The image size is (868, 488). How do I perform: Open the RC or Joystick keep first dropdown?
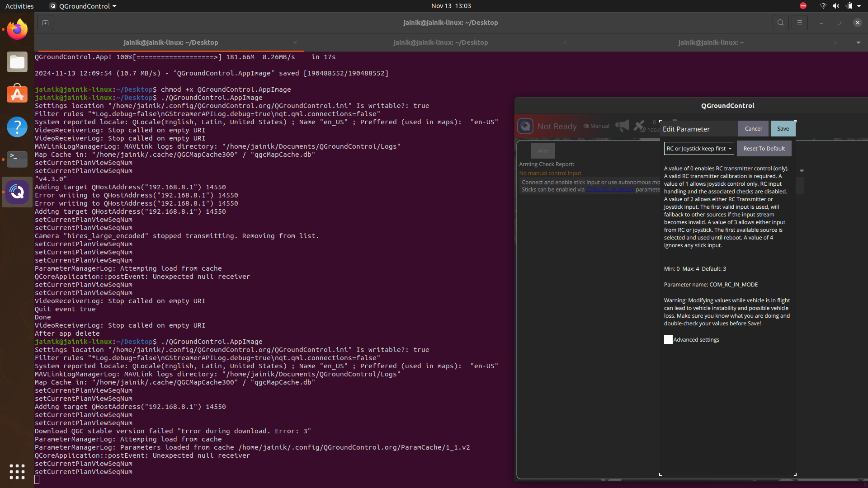click(x=699, y=149)
